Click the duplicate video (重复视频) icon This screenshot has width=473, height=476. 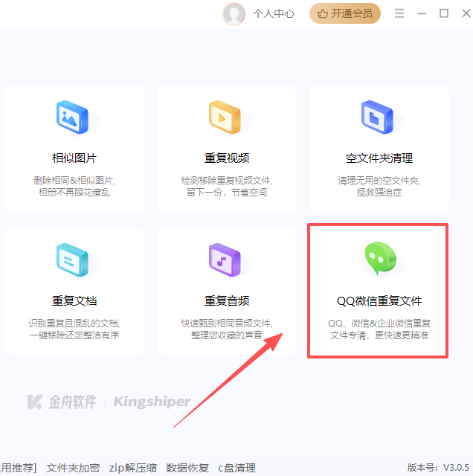tap(226, 117)
